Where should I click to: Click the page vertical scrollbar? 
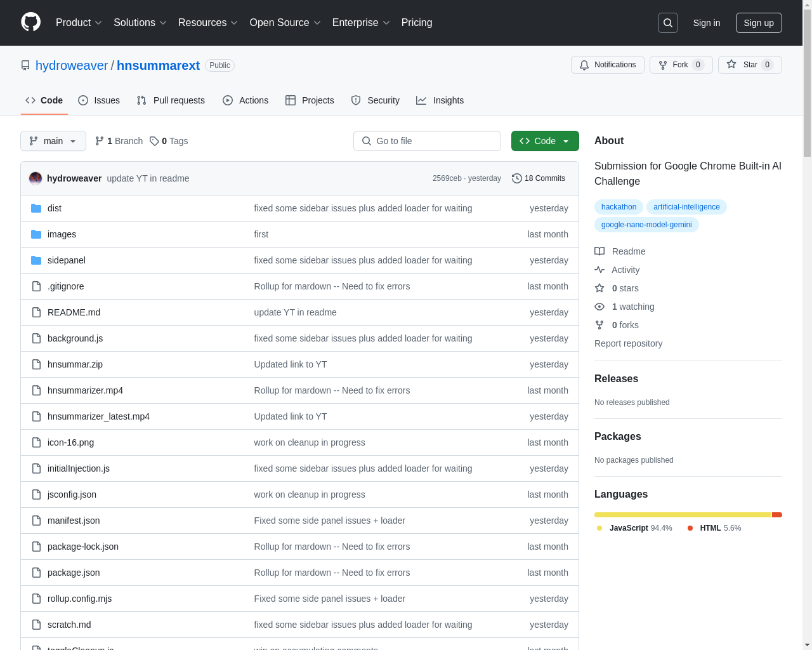807,325
